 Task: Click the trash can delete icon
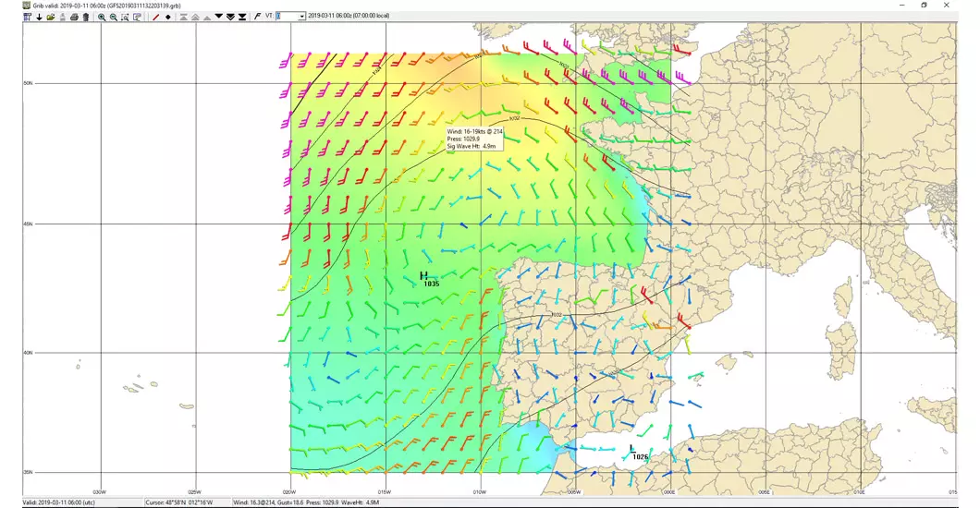86,17
